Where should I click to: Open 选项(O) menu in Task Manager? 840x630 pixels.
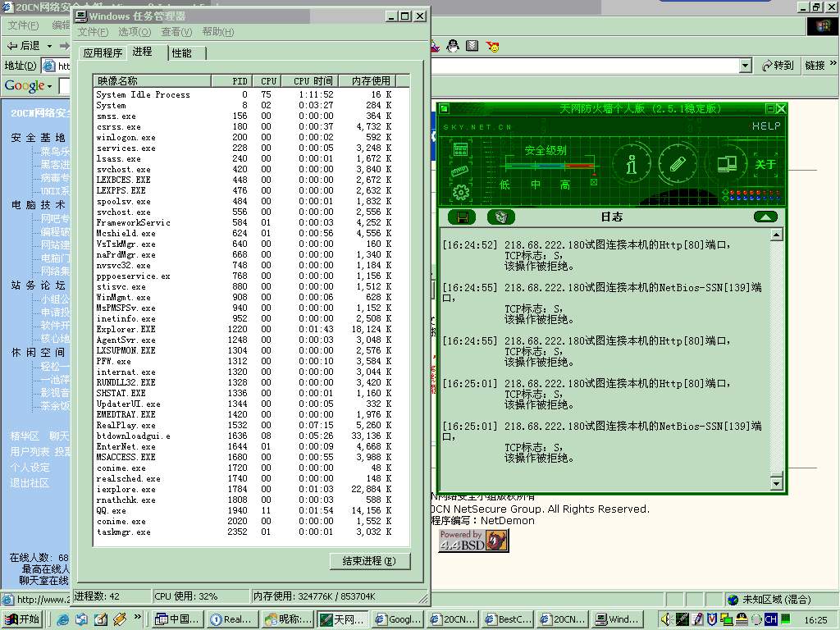click(x=135, y=32)
